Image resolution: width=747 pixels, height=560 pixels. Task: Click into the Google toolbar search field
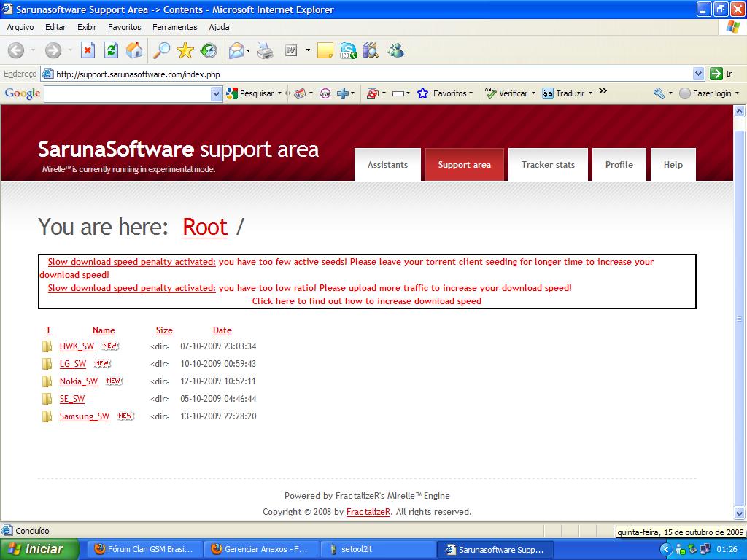[x=127, y=93]
